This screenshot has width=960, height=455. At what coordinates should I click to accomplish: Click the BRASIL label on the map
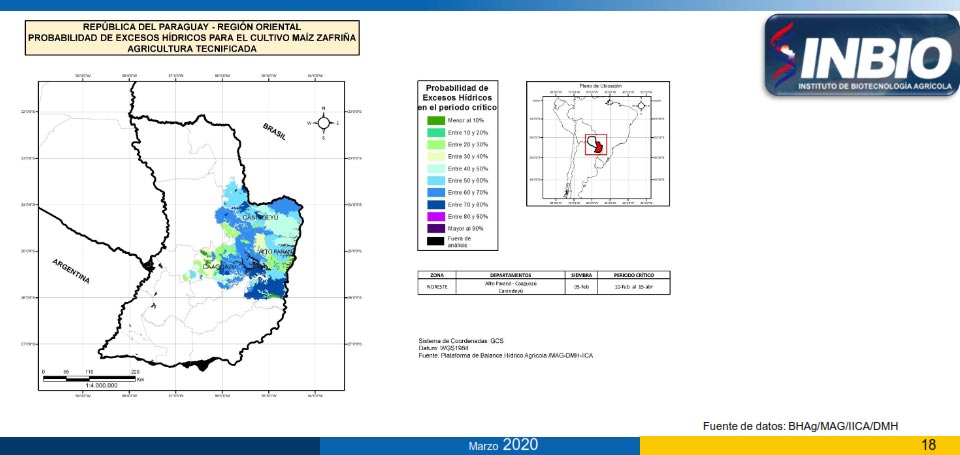(x=275, y=132)
